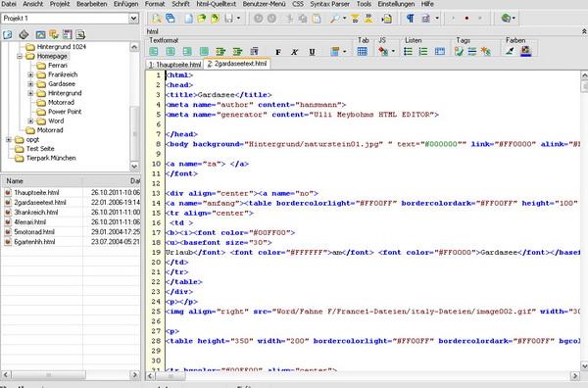Expand the opgt folder
Image resolution: width=588 pixels, height=388 pixels.
[x=9, y=139]
